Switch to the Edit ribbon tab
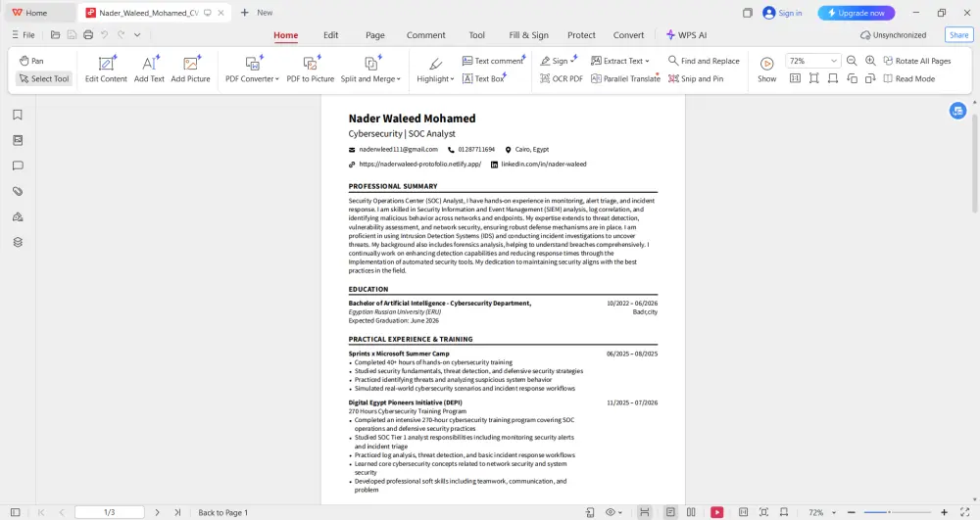 coord(330,35)
